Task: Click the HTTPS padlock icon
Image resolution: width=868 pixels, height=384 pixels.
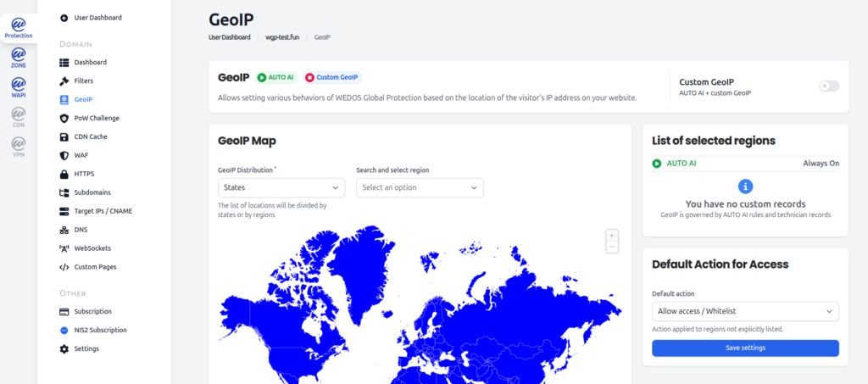Action: click(64, 174)
